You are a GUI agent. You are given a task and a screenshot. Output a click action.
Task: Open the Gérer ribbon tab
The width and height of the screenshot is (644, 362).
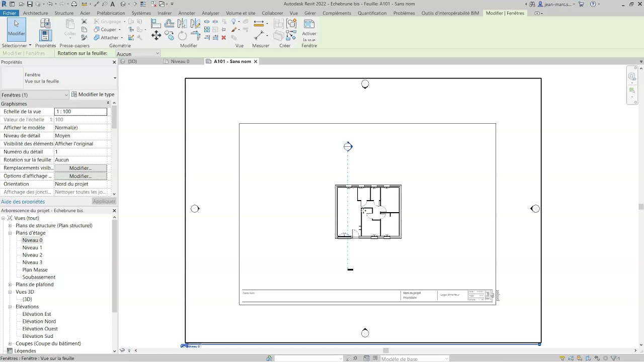pyautogui.click(x=310, y=13)
